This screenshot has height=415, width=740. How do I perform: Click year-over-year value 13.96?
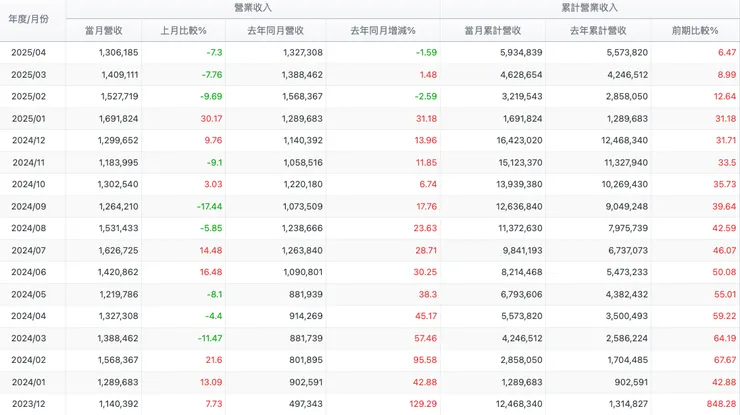pyautogui.click(x=426, y=140)
